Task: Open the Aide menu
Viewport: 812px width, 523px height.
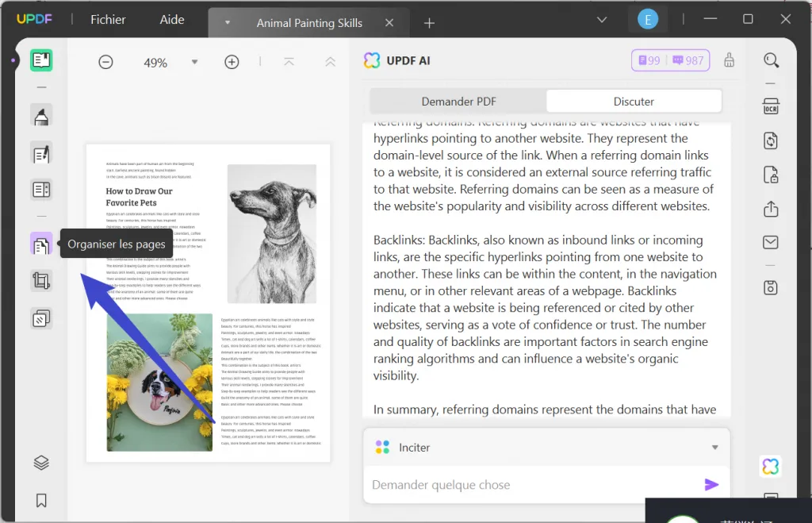Action: tap(171, 20)
